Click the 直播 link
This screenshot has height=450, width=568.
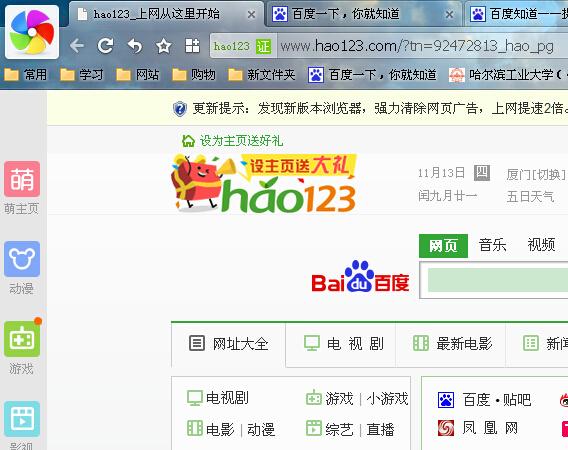point(380,430)
